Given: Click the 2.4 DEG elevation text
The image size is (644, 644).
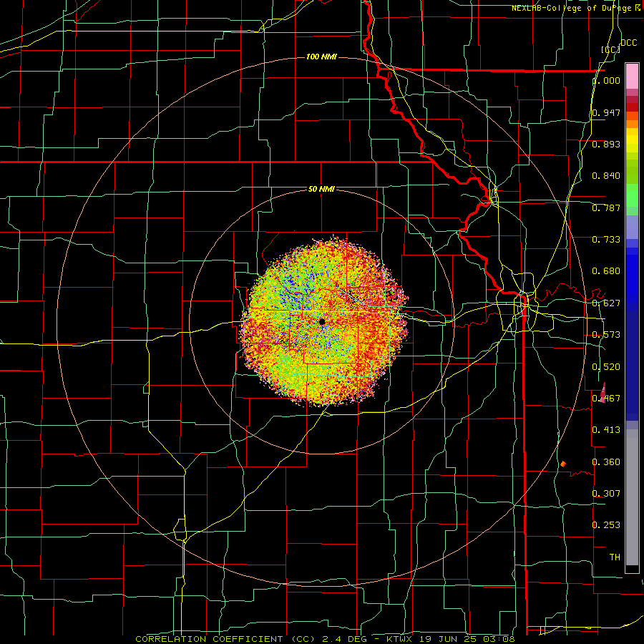Looking at the screenshot, I should click(343, 639).
